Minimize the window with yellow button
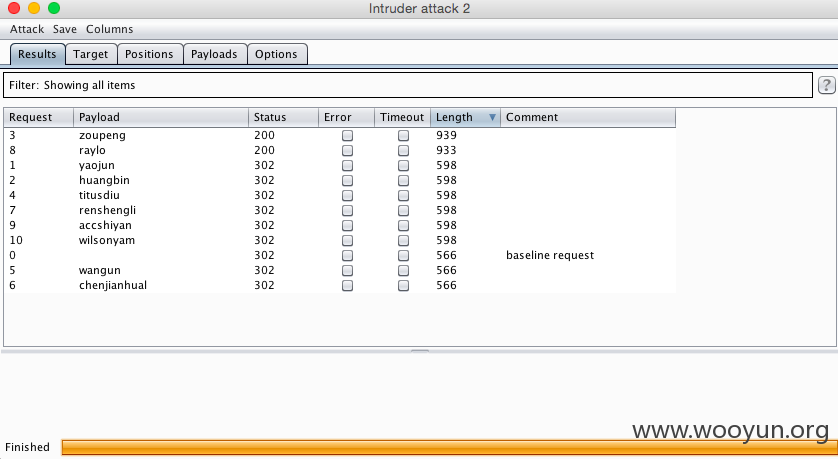838x459 pixels. coord(34,8)
